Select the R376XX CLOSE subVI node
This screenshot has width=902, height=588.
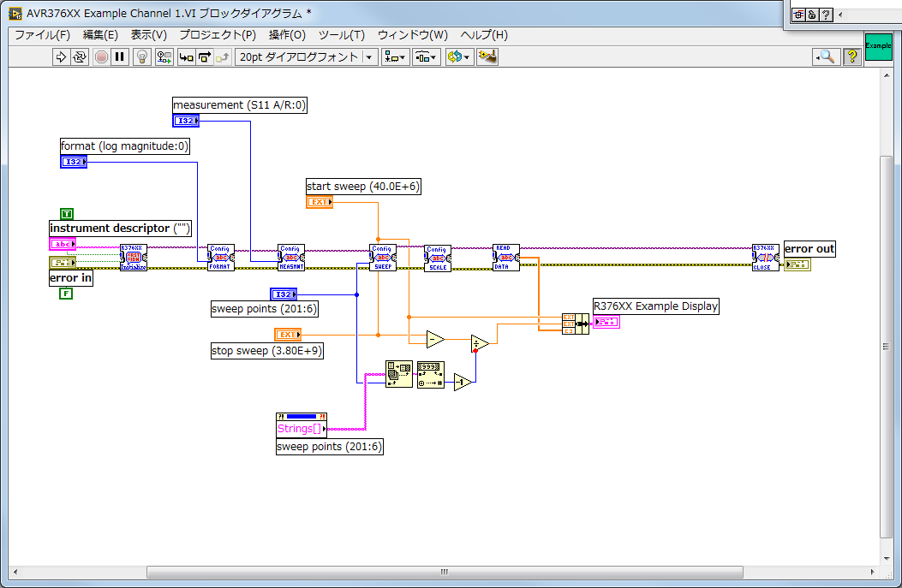click(x=766, y=258)
